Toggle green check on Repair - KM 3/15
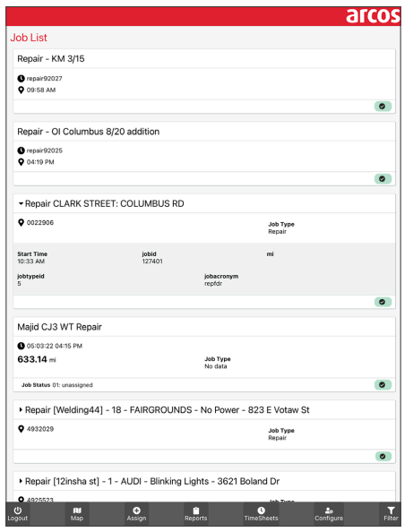This screenshot has height=532, width=413. (x=383, y=107)
